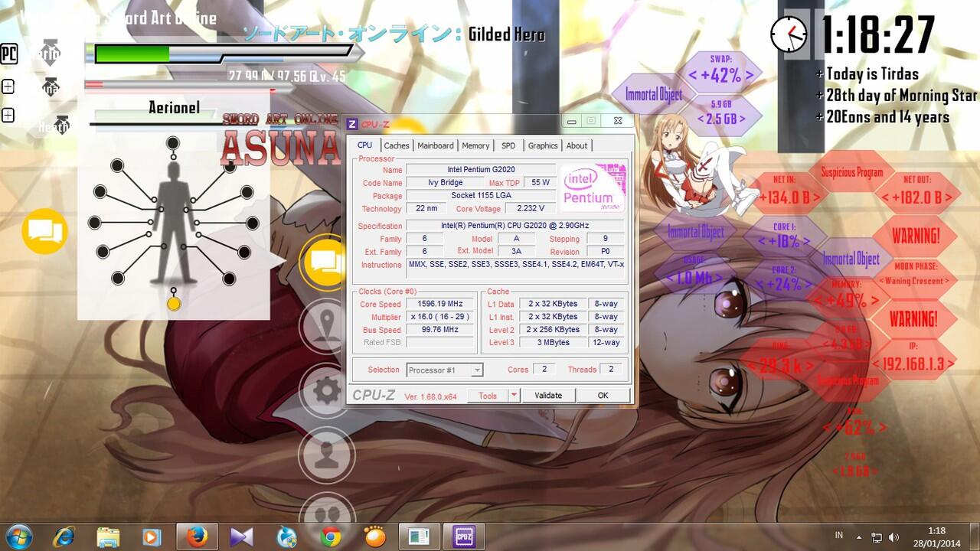Click the CORE 1 +18% hexagon
980x551 pixels.
coord(784,237)
